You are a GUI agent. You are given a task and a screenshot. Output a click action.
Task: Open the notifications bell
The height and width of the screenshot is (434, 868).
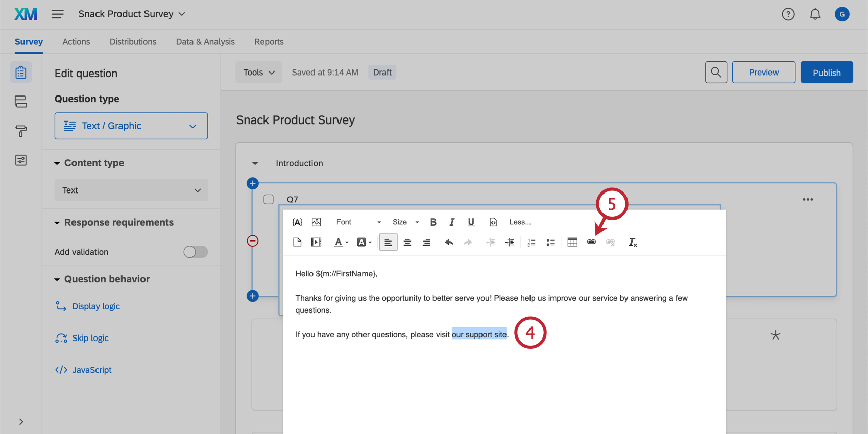click(815, 14)
